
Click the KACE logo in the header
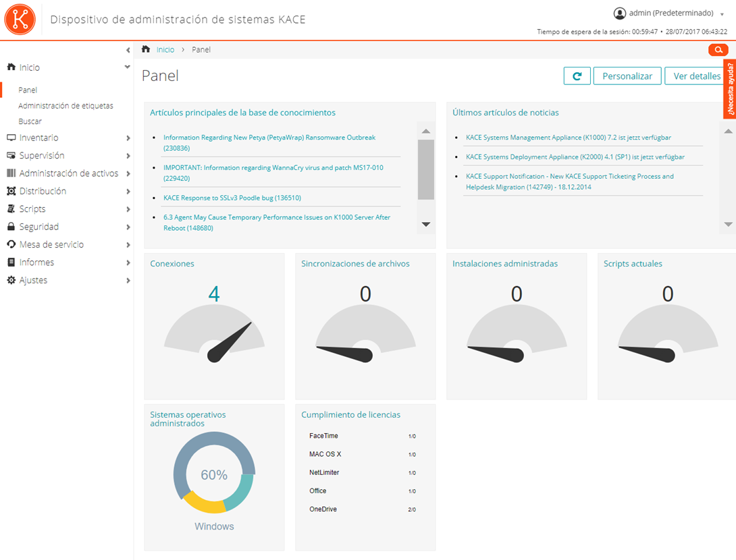click(20, 19)
